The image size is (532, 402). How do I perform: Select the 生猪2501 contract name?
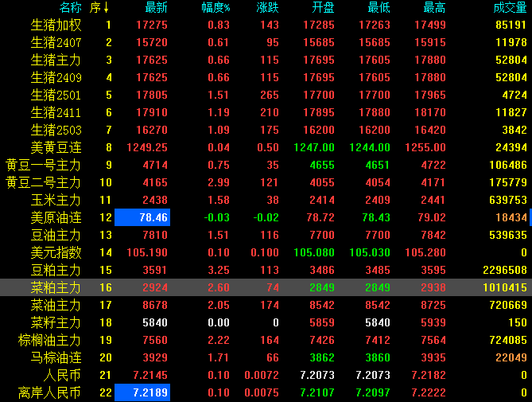(x=56, y=95)
